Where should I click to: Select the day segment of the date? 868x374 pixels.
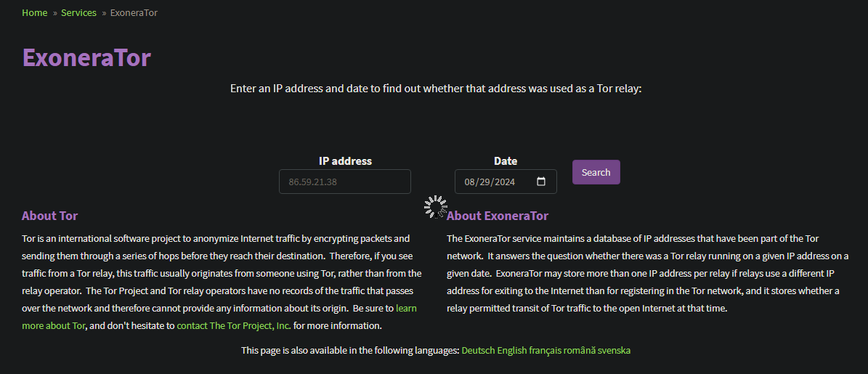[484, 182]
